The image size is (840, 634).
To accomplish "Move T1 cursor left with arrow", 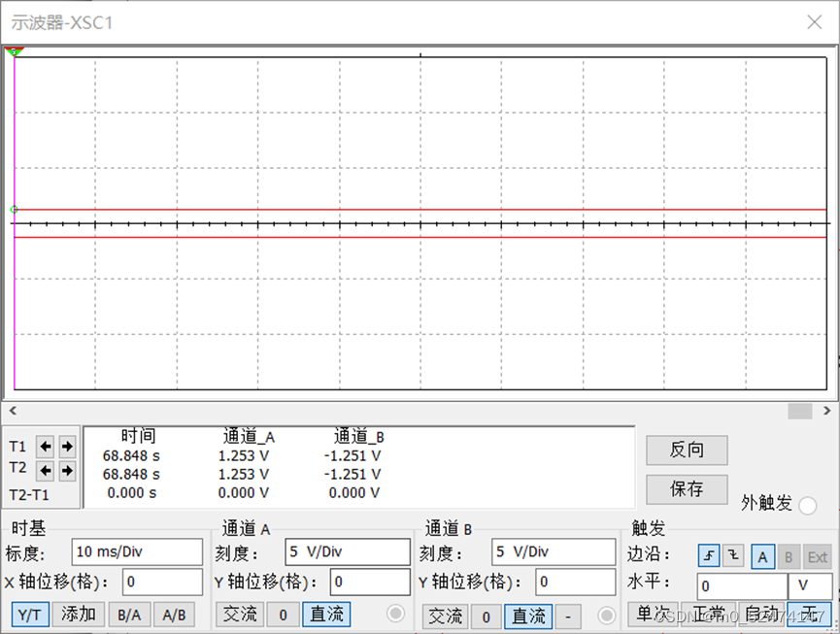I will click(46, 447).
